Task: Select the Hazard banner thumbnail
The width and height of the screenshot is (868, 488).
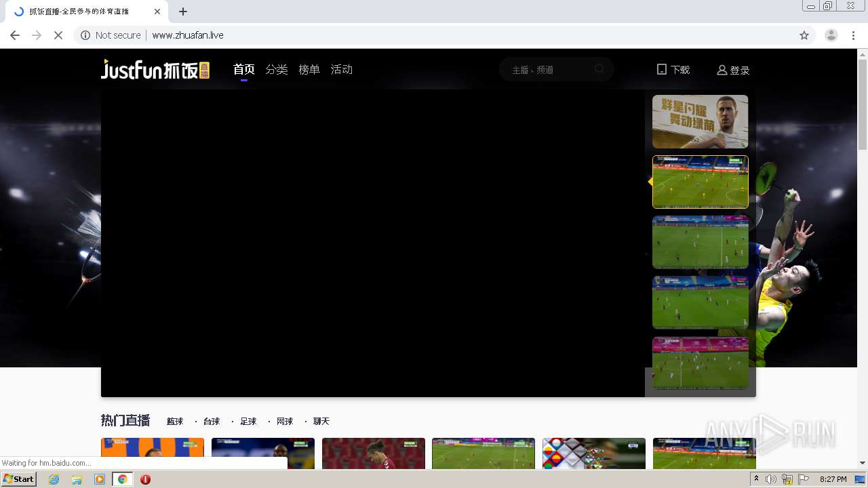Action: [701, 121]
